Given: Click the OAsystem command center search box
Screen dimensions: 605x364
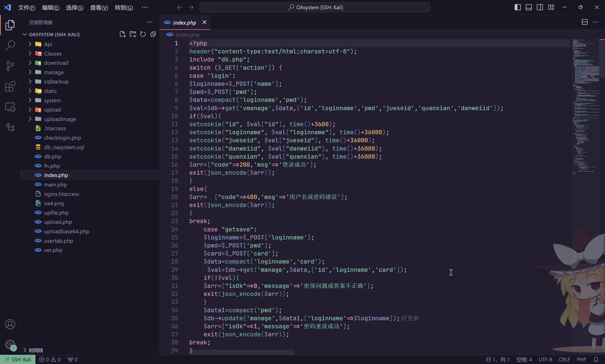Looking at the screenshot, I should [x=315, y=7].
